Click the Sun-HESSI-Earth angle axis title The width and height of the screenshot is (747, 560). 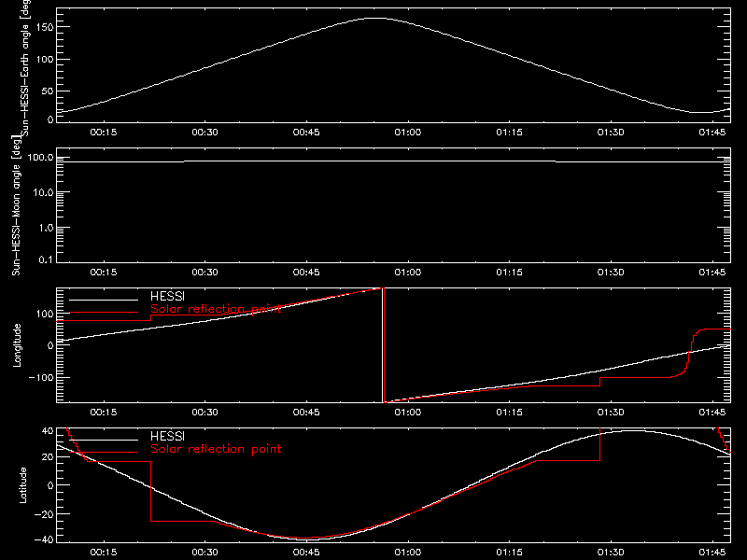(x=25, y=68)
